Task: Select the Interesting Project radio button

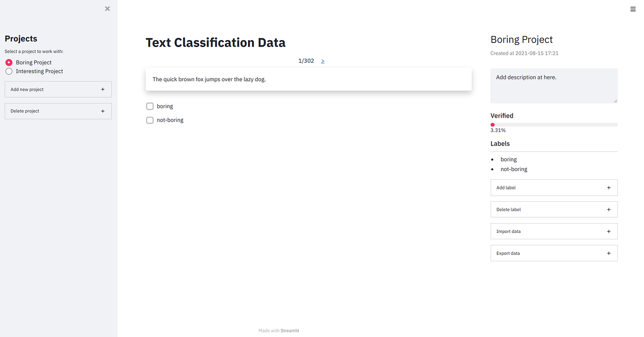Action: 9,71
